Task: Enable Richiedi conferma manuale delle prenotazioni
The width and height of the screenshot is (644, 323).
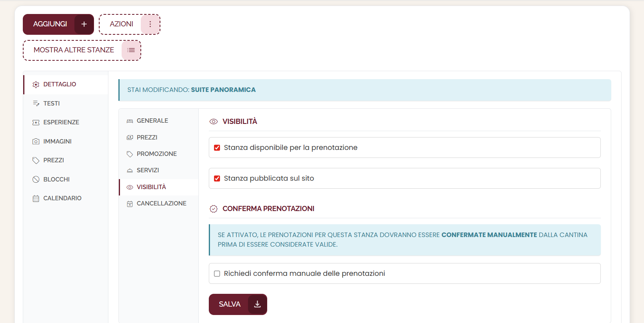Action: point(217,274)
